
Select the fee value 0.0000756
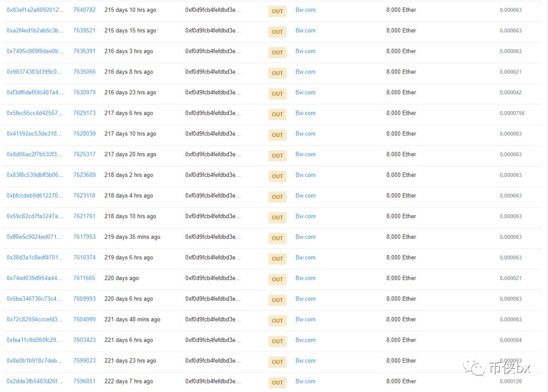512,113
